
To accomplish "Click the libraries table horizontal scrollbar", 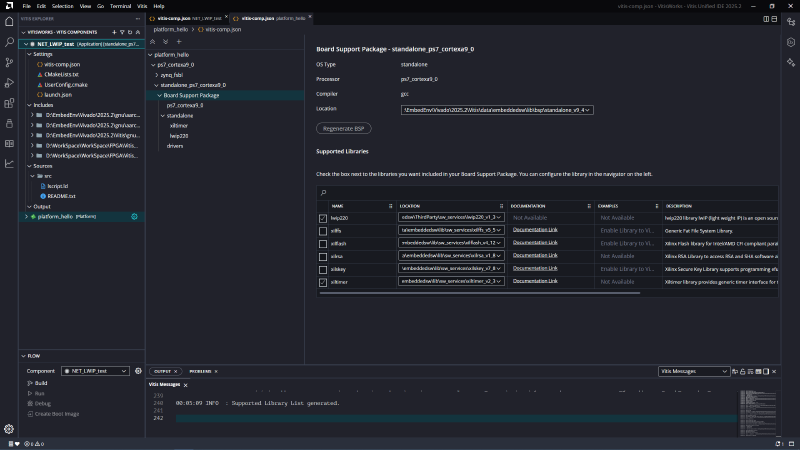I will pyautogui.click(x=480, y=293).
